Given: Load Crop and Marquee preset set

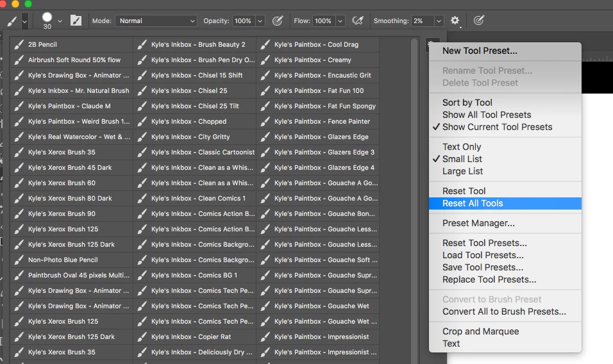Looking at the screenshot, I should 505,331.
